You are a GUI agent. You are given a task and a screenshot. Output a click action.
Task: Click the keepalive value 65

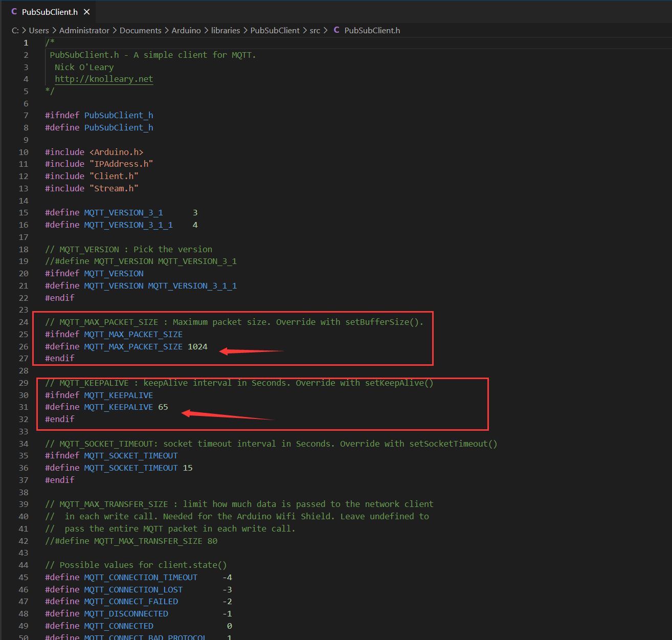[163, 407]
